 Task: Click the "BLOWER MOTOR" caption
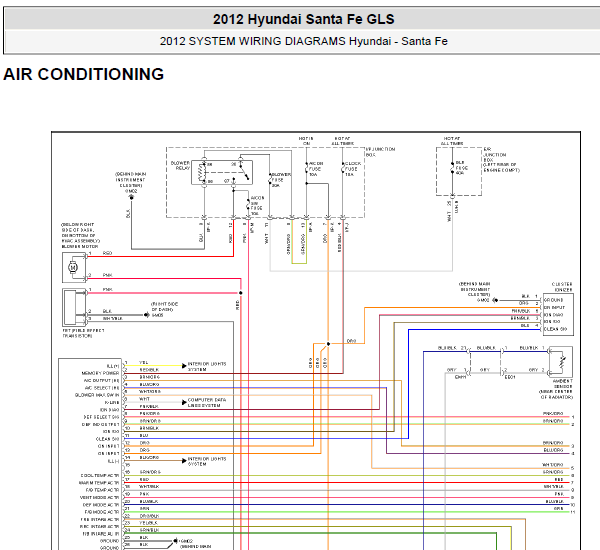click(80, 246)
